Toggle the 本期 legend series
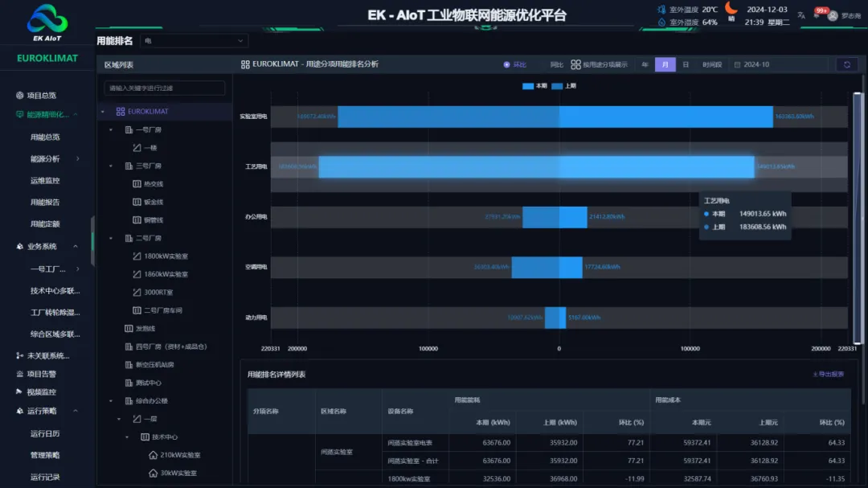Image resolution: width=868 pixels, height=488 pixels. [534, 86]
